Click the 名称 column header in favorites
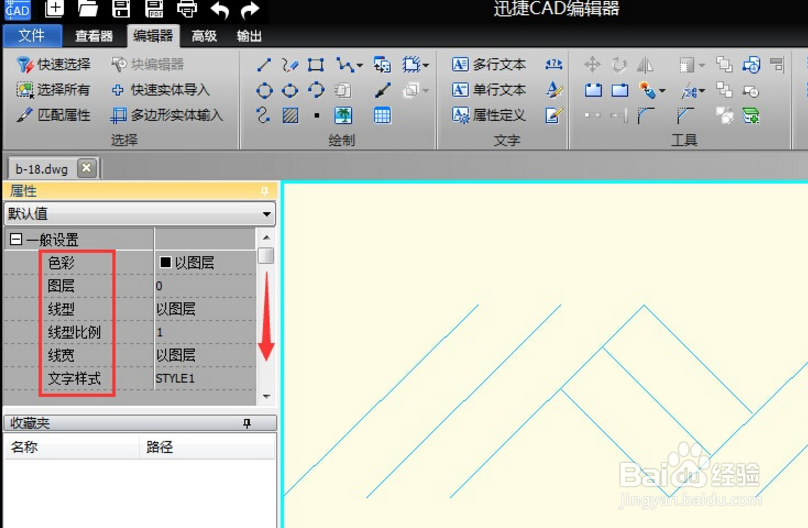The image size is (808, 528). 71,447
